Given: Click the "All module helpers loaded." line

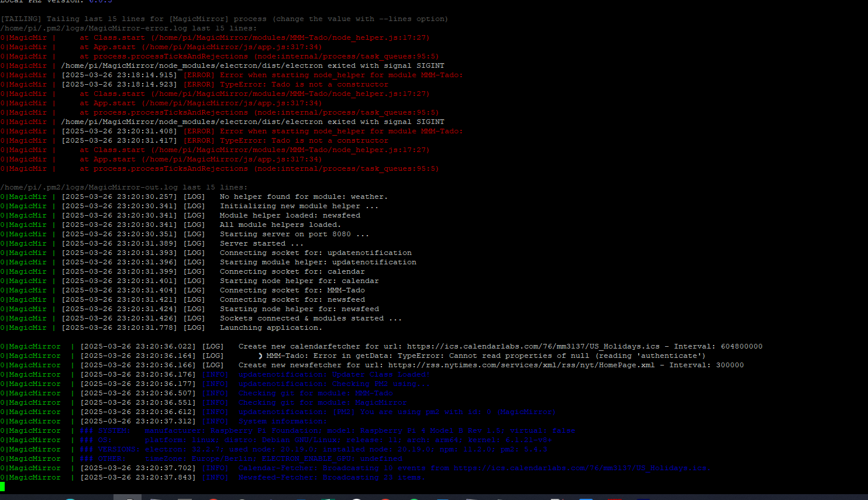Looking at the screenshot, I should point(280,225).
